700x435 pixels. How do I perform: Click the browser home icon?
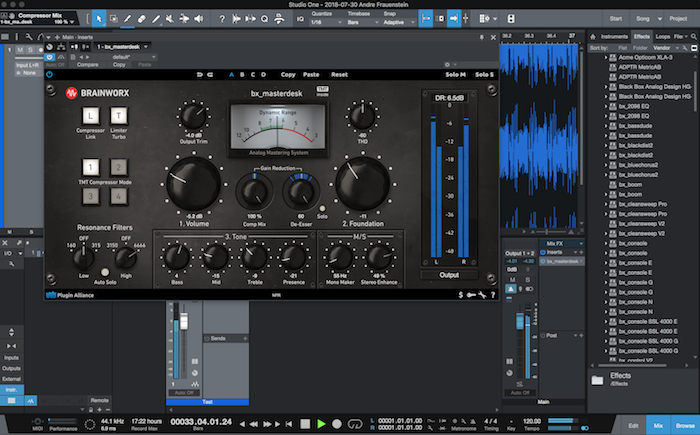[x=593, y=37]
